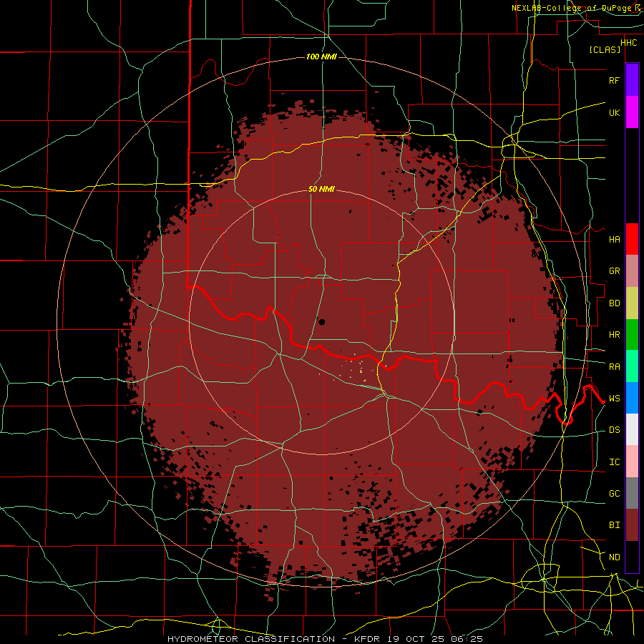Click the IC light pink legend swatch

632,462
